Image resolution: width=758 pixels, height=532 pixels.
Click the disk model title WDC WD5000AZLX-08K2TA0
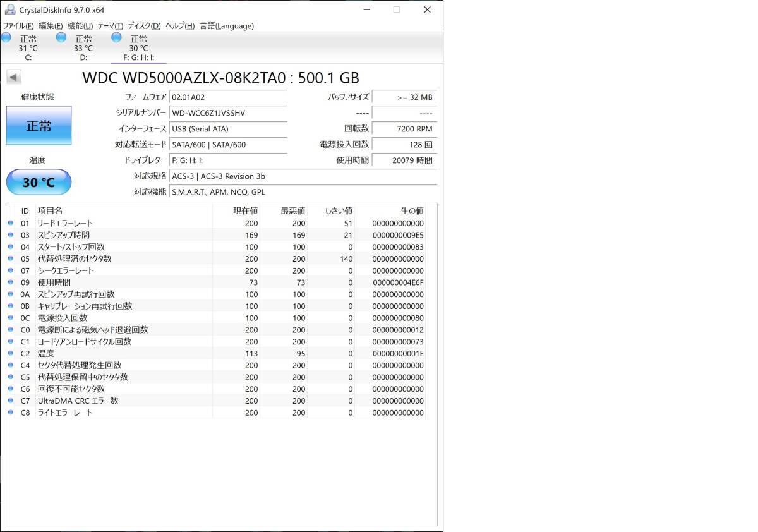[221, 78]
